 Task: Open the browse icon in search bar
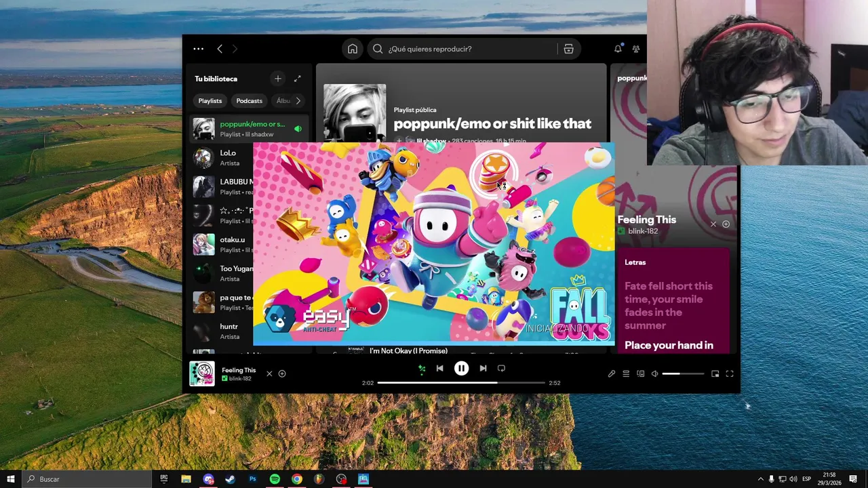[568, 49]
